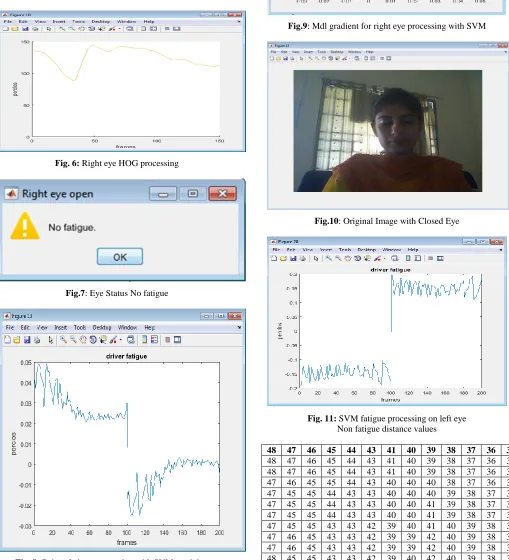
Task: Click Save icon in Fig. 11 window
Action: point(293,258)
